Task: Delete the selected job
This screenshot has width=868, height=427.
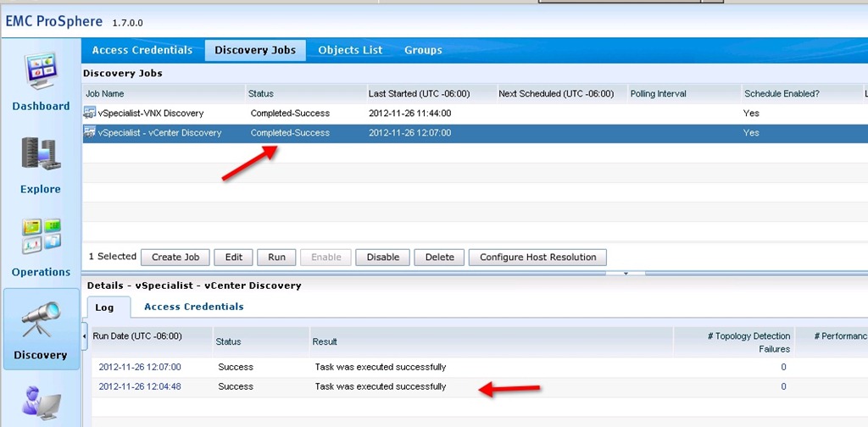Action: 439,257
